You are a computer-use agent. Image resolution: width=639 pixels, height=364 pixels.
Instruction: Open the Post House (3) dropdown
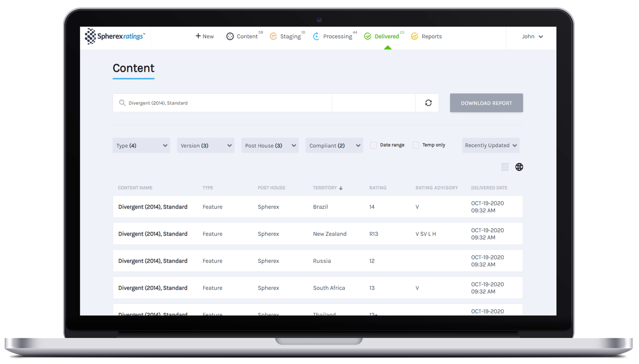click(x=270, y=145)
